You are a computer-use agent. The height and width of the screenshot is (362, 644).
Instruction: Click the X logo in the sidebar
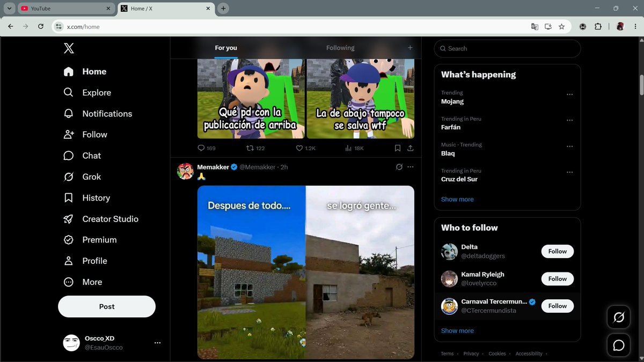[69, 48]
